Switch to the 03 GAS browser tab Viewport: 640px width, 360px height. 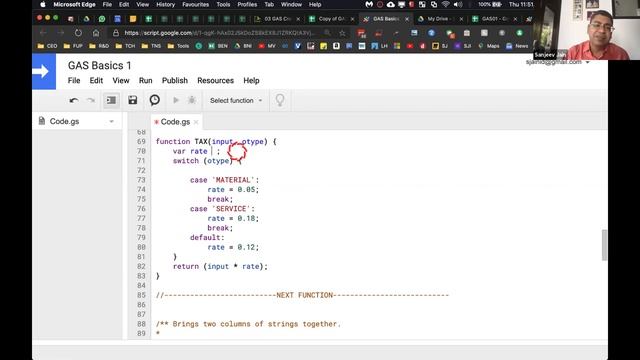coord(277,19)
